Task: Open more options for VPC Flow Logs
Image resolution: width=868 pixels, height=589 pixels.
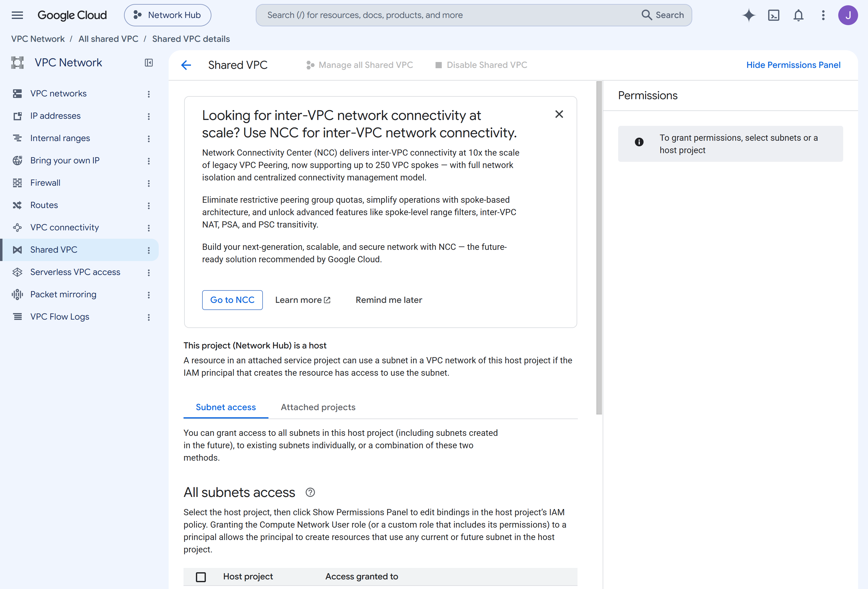Action: click(x=149, y=317)
